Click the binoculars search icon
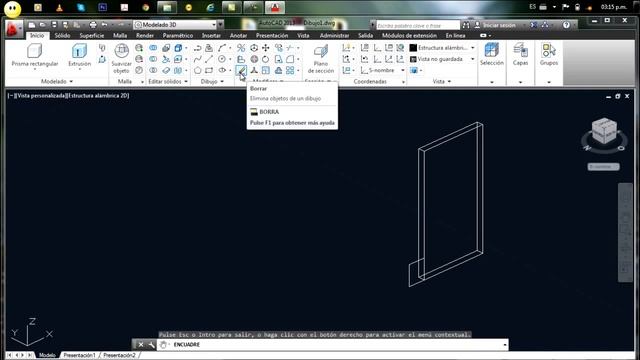The image size is (640, 360). 466,25
